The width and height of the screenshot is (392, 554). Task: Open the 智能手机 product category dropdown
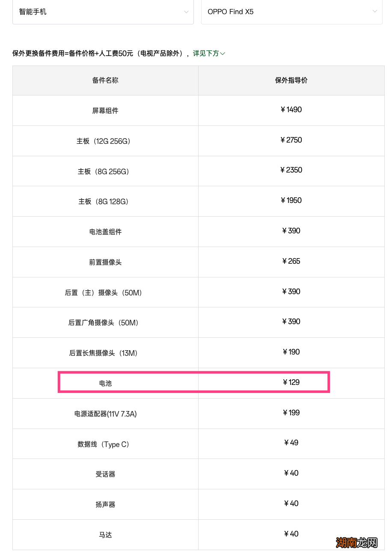[103, 12]
